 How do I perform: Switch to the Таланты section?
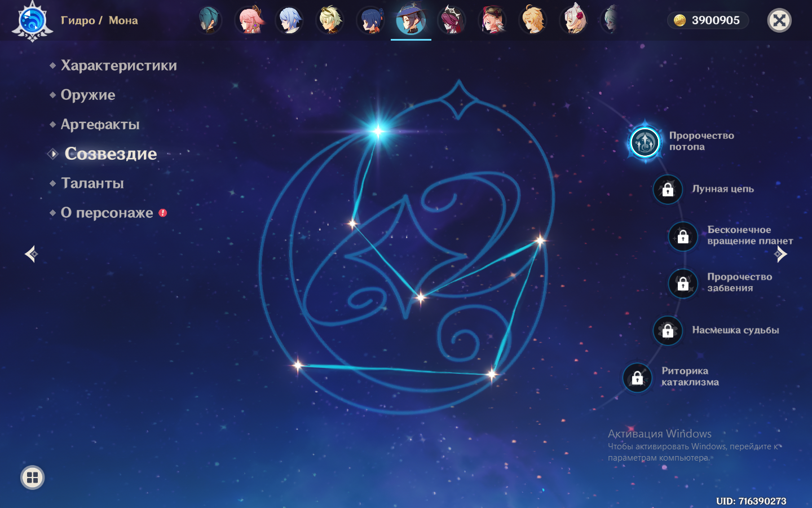coord(92,183)
